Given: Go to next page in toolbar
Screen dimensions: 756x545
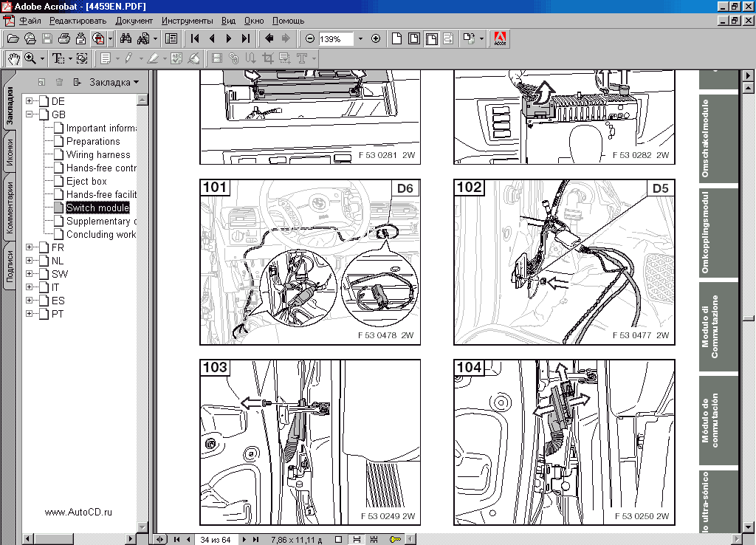Looking at the screenshot, I should pyautogui.click(x=229, y=38).
